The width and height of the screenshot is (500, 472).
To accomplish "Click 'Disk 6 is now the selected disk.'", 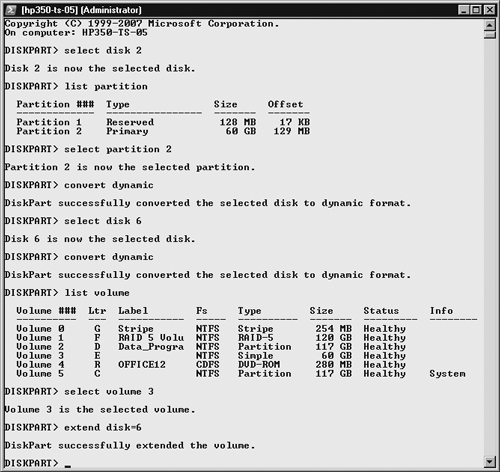I will pyautogui.click(x=100, y=239).
